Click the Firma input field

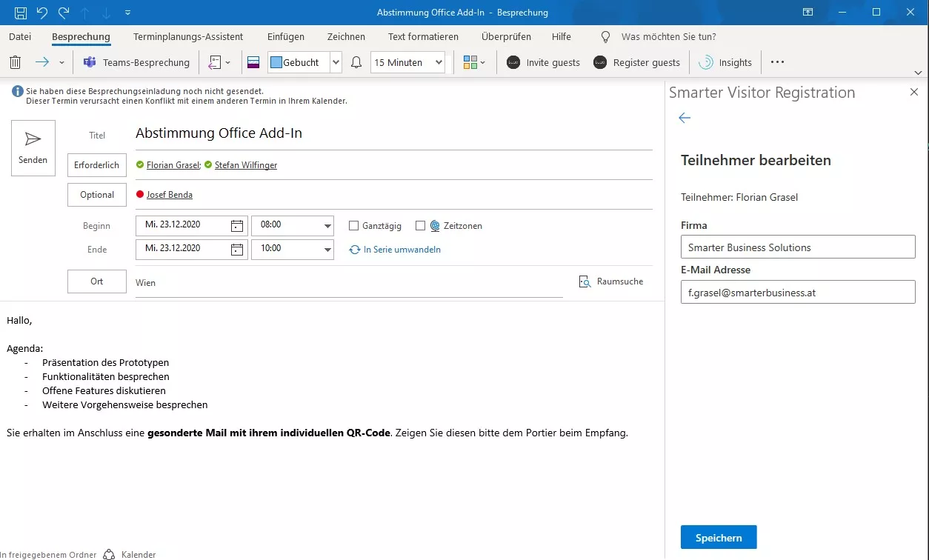pyautogui.click(x=797, y=246)
